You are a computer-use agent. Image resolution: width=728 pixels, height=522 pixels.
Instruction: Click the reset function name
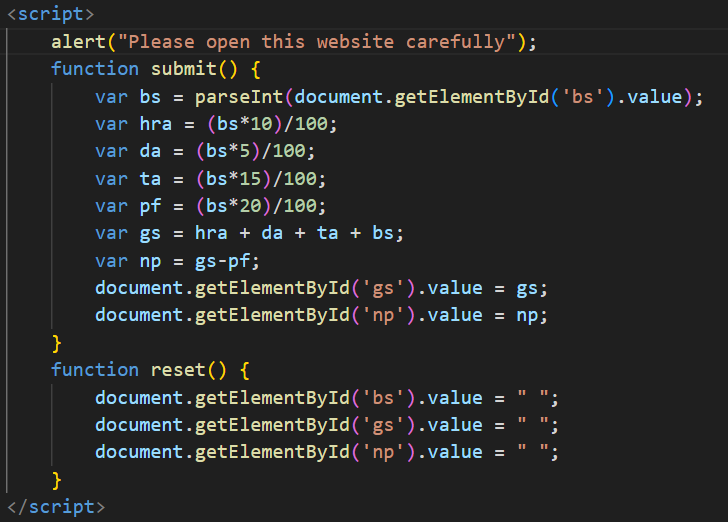pyautogui.click(x=178, y=370)
